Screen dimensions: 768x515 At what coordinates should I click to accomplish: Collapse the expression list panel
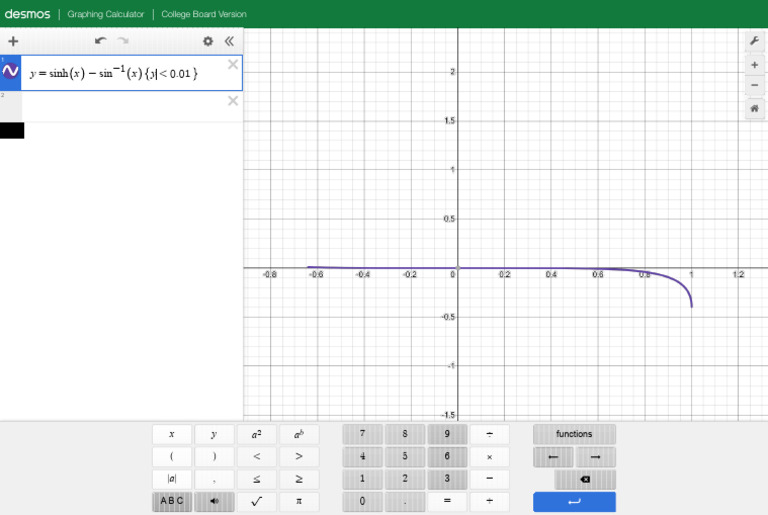229,41
